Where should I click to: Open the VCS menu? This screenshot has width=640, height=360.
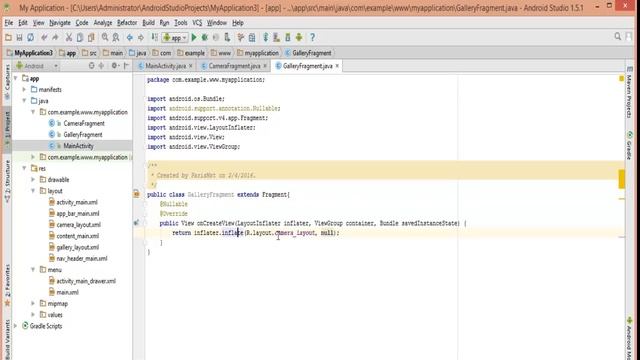[197, 23]
